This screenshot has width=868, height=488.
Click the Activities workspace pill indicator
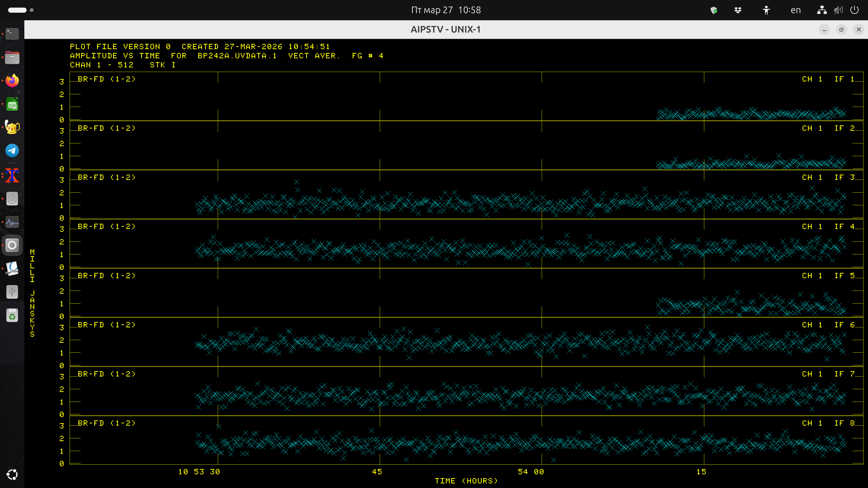(17, 10)
